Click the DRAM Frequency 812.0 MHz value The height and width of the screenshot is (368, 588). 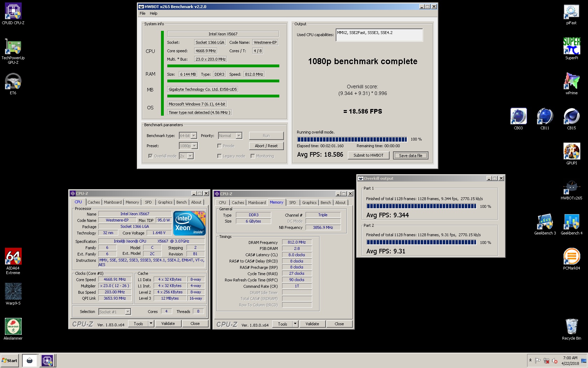click(297, 242)
